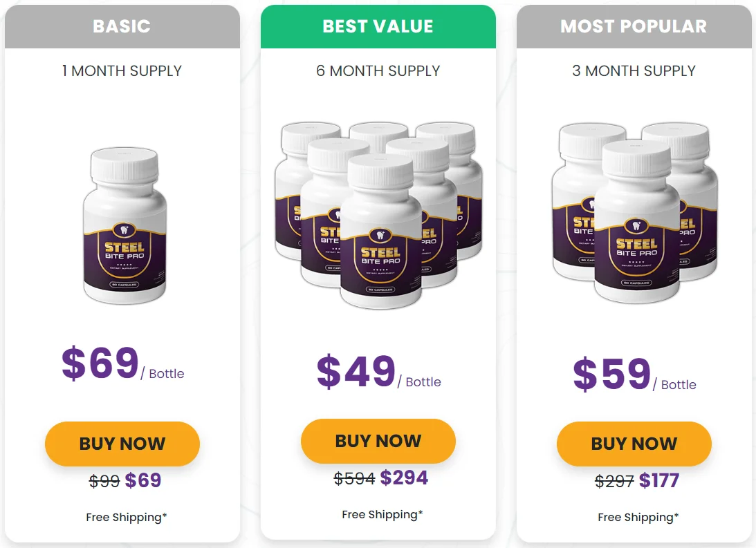This screenshot has height=548, width=756.
Task: Click Free Shipping* under the six-month plan
Action: click(x=382, y=514)
